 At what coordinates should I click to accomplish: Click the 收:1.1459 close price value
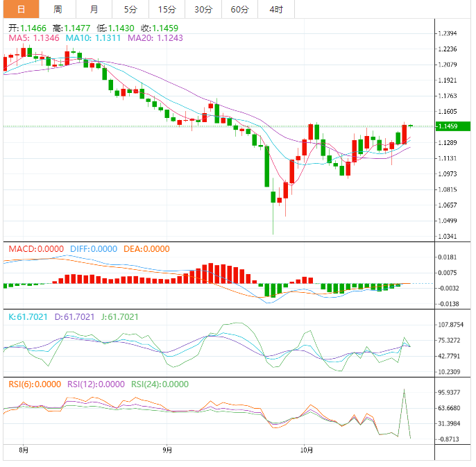coord(160,28)
